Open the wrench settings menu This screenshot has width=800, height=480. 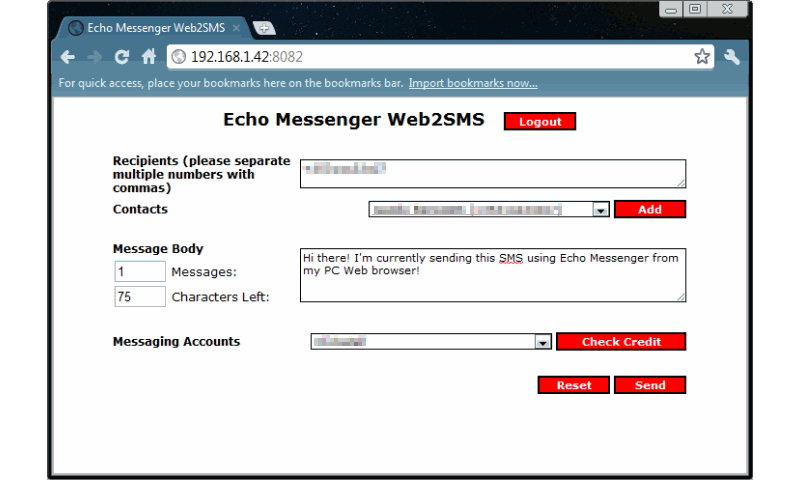tap(732, 57)
